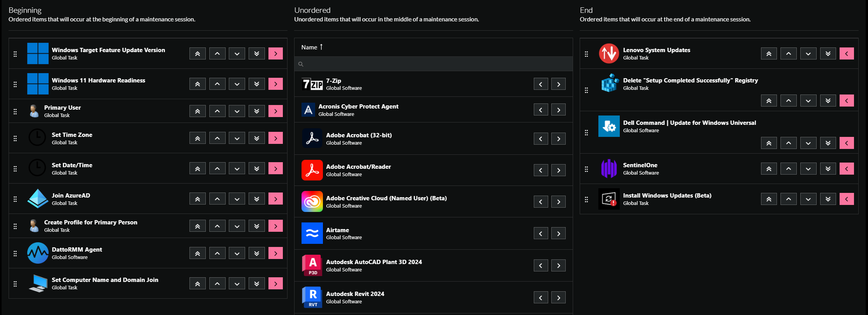Viewport: 868px width, 315px height.
Task: Move Adobe Acrobat (32-bit) to End
Action: click(x=559, y=139)
